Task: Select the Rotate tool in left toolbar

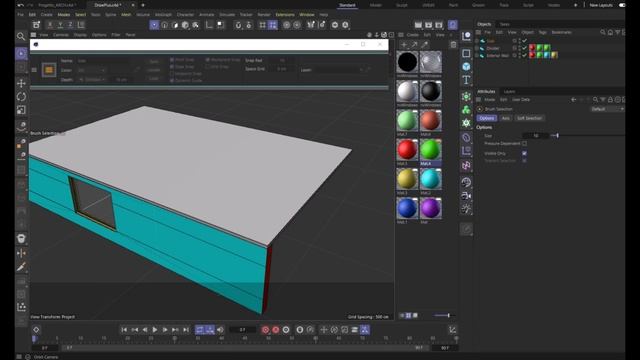Action: click(x=21, y=97)
